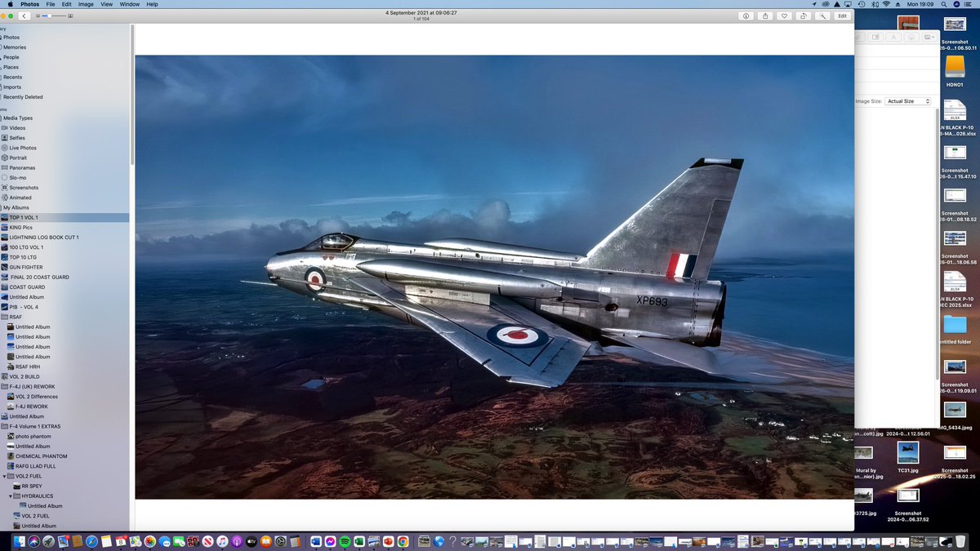This screenshot has width=980, height=551.
Task: Click the AirPlay icon in menu bar
Action: [x=849, y=4]
